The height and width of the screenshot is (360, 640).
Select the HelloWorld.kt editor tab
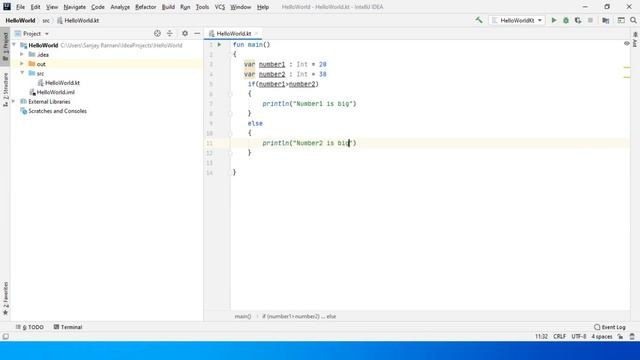pyautogui.click(x=233, y=33)
